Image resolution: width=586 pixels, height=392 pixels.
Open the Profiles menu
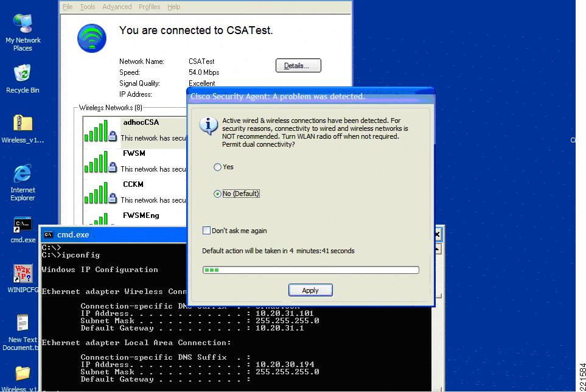pyautogui.click(x=149, y=7)
